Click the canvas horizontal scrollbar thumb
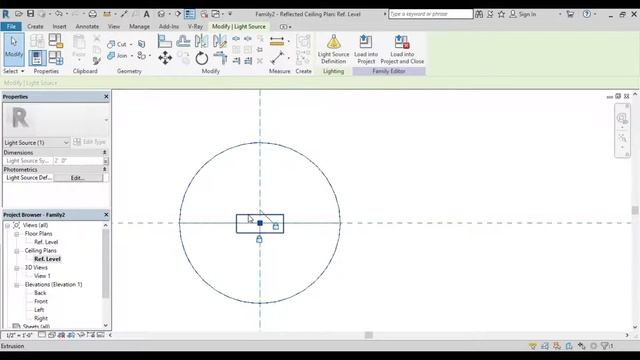 (369, 335)
